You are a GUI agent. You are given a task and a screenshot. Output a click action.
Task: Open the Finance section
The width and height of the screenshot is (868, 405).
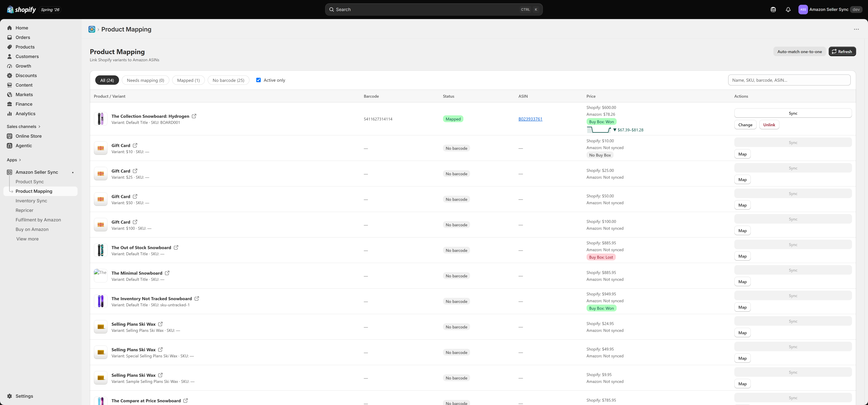pyautogui.click(x=24, y=104)
